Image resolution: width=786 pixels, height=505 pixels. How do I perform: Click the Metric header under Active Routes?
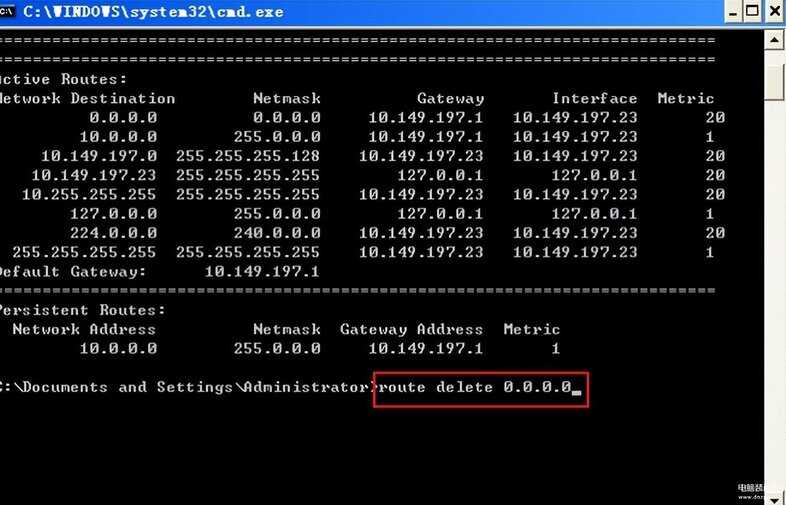[x=686, y=98]
